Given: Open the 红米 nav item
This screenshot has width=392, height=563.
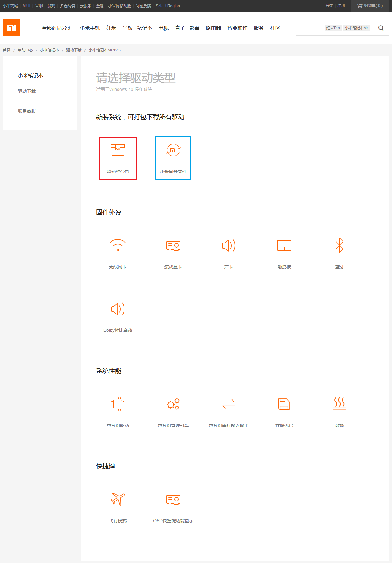Looking at the screenshot, I should pyautogui.click(x=111, y=28).
